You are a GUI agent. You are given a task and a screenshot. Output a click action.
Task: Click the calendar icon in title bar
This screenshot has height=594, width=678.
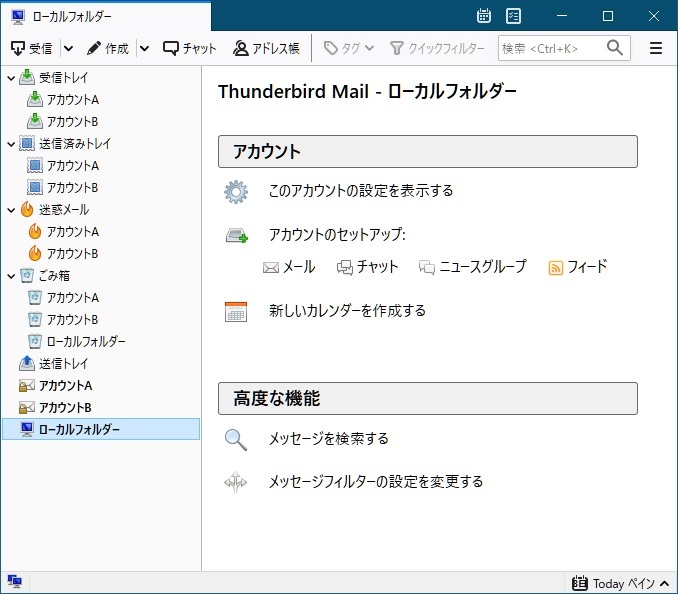[484, 16]
